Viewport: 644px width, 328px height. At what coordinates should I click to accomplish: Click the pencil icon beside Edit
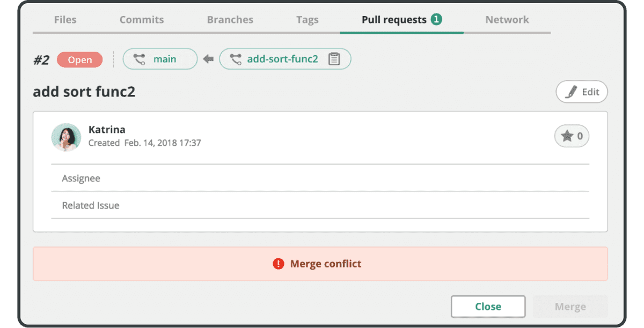(x=572, y=92)
